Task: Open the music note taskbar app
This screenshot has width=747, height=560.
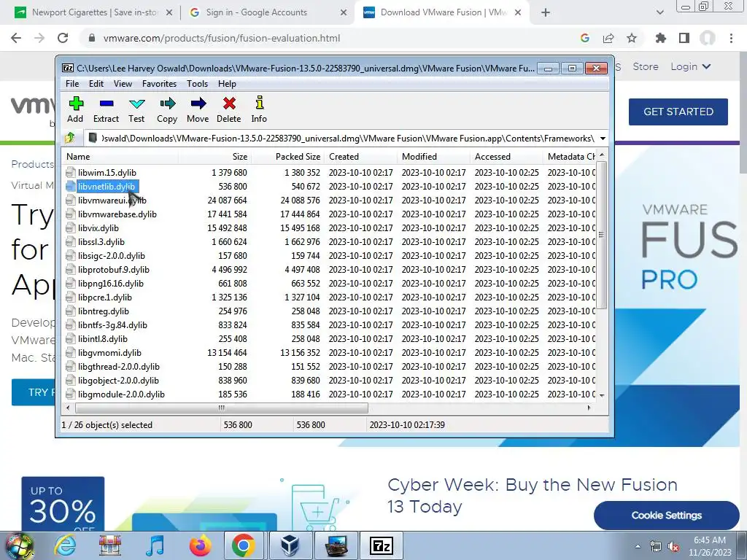Action: [x=155, y=545]
